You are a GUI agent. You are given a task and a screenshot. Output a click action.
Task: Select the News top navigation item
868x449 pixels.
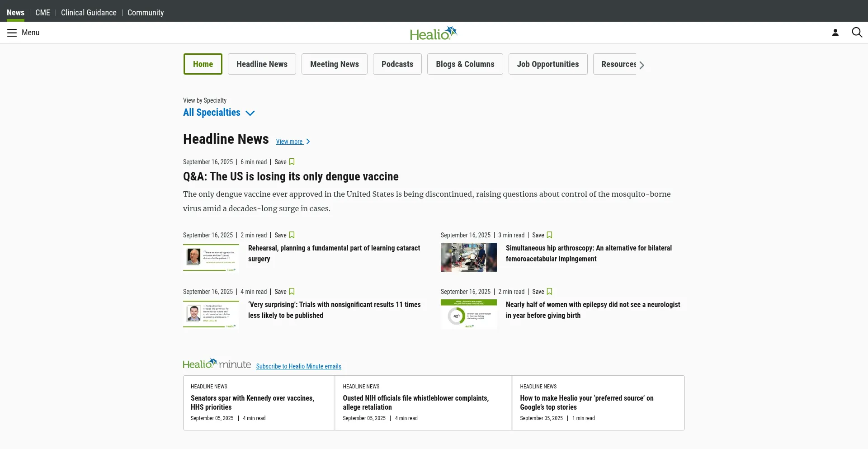pos(15,13)
